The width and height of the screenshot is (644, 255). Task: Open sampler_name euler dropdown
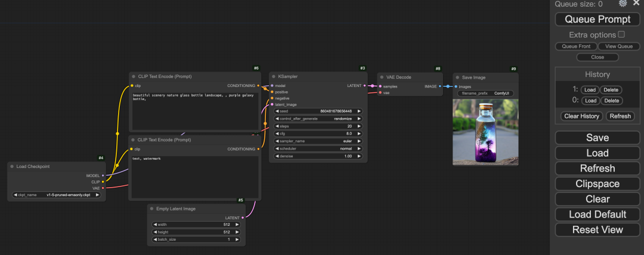pos(318,141)
